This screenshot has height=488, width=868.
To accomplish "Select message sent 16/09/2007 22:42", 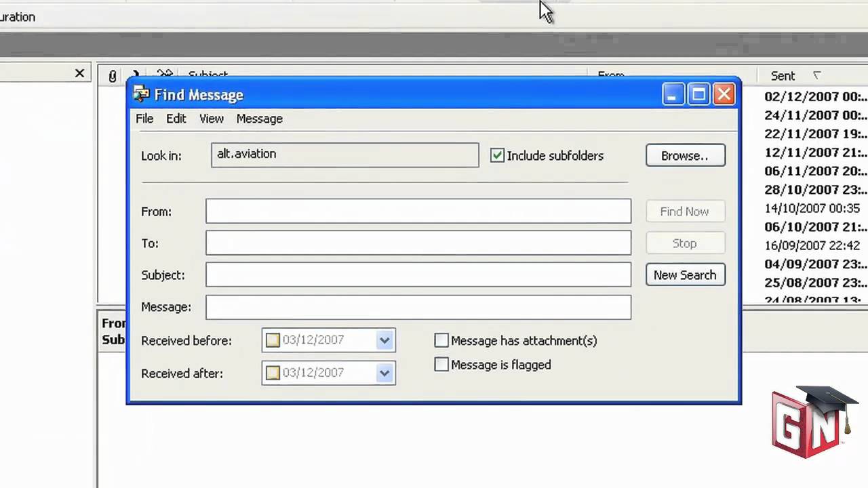I will 812,245.
